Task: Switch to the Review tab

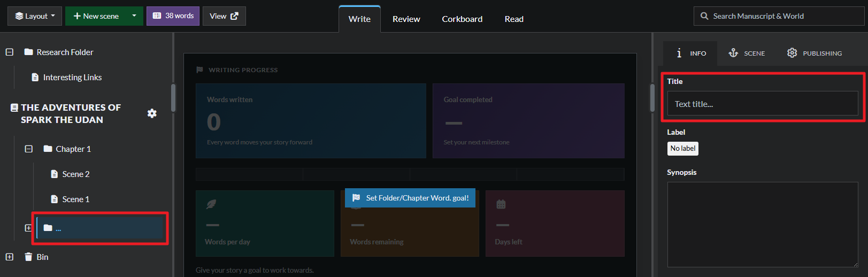Action: tap(406, 19)
